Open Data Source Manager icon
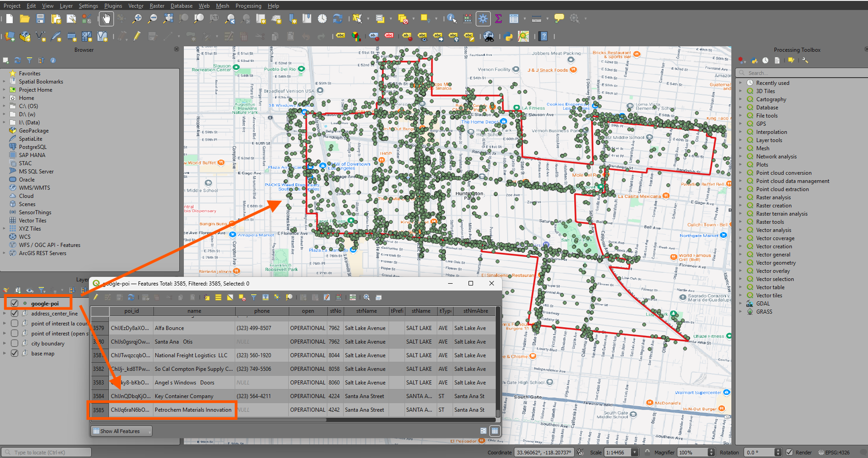This screenshot has height=458, width=868. click(x=10, y=36)
